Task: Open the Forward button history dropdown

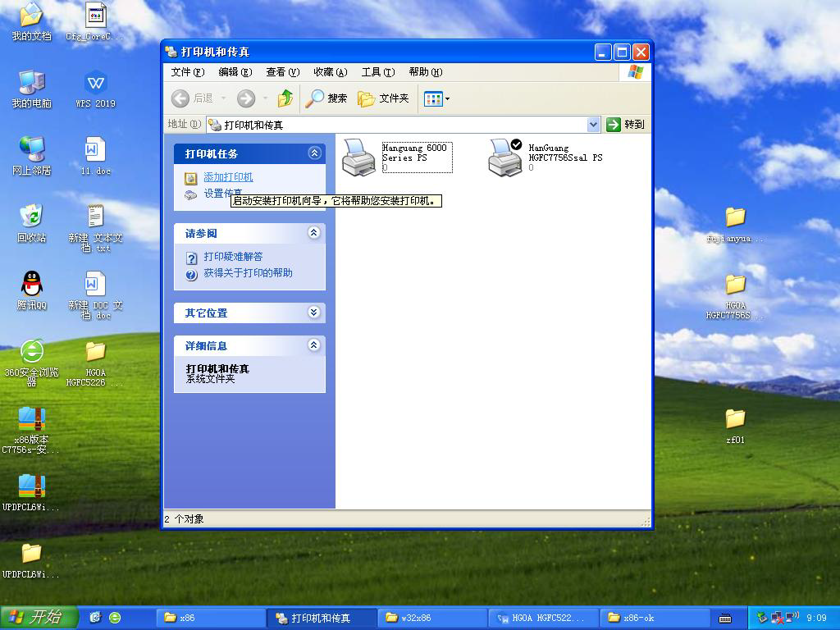Action: click(265, 98)
